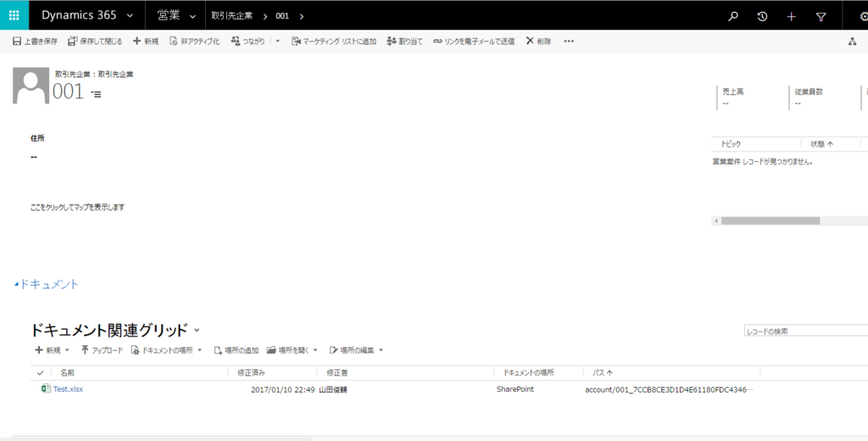
Task: Click account/001 path cell
Action: click(670, 390)
